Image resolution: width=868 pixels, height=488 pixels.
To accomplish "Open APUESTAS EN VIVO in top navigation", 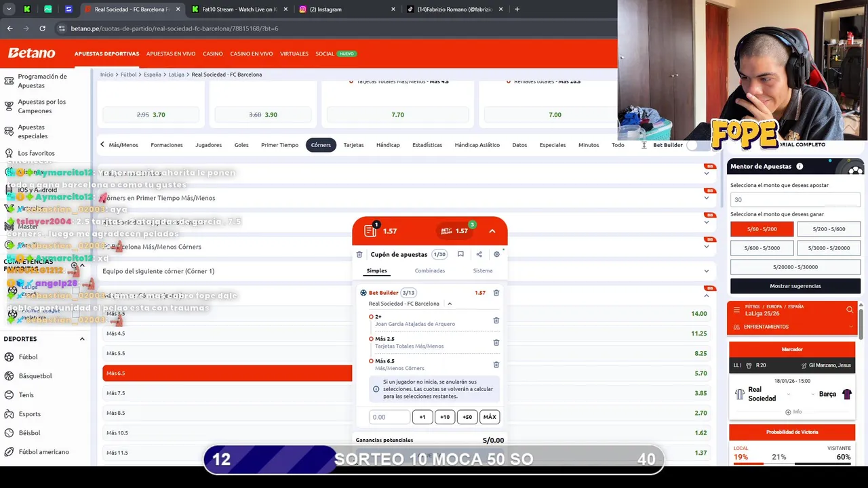I will click(x=171, y=54).
